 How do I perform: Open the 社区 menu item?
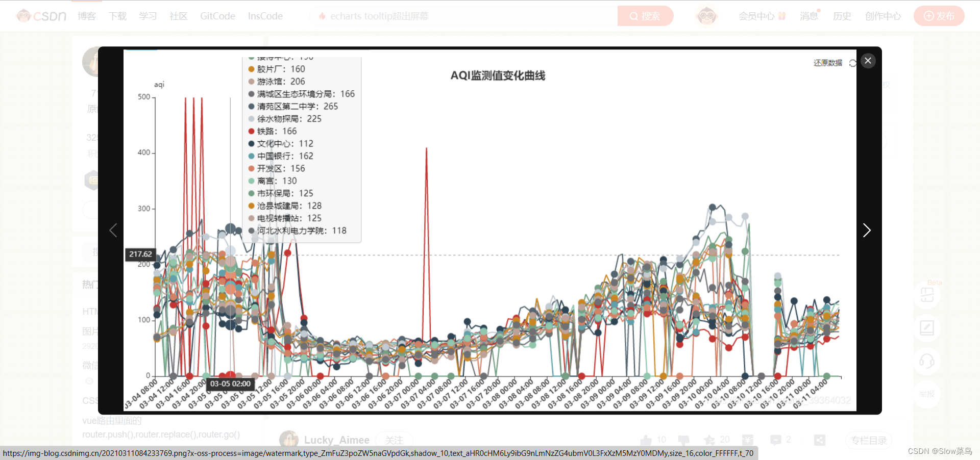tap(179, 16)
